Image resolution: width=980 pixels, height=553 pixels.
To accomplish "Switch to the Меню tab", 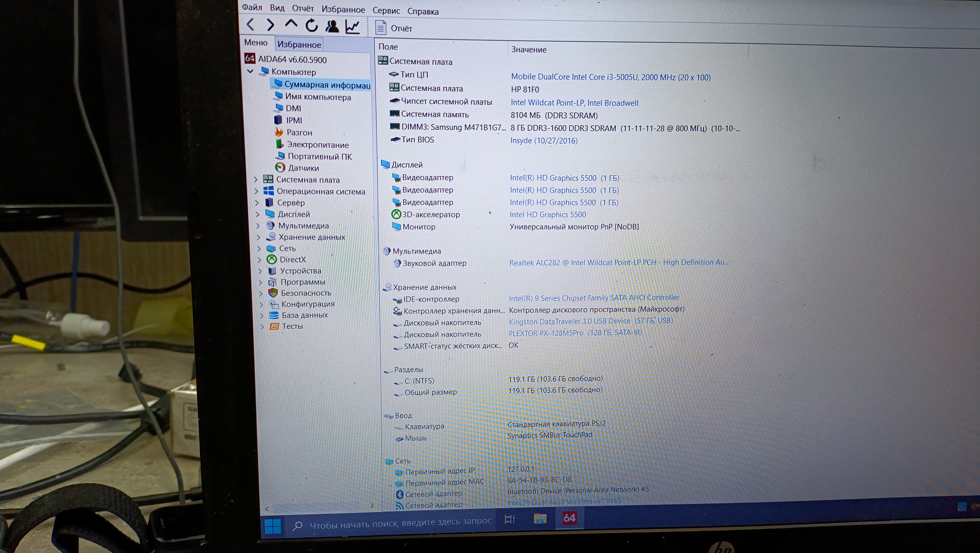I will [256, 43].
